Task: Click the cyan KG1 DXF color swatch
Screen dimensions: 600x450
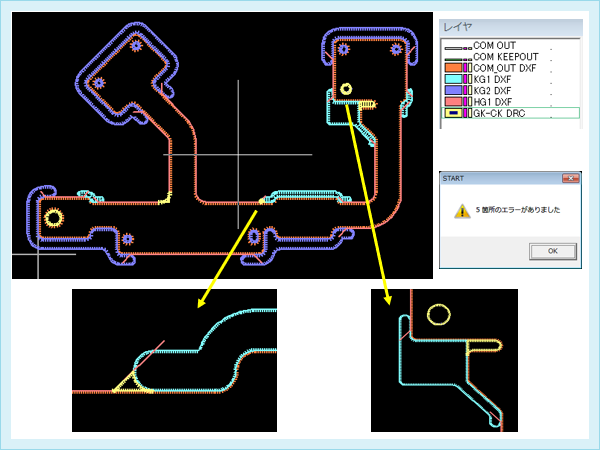Action: (x=453, y=80)
